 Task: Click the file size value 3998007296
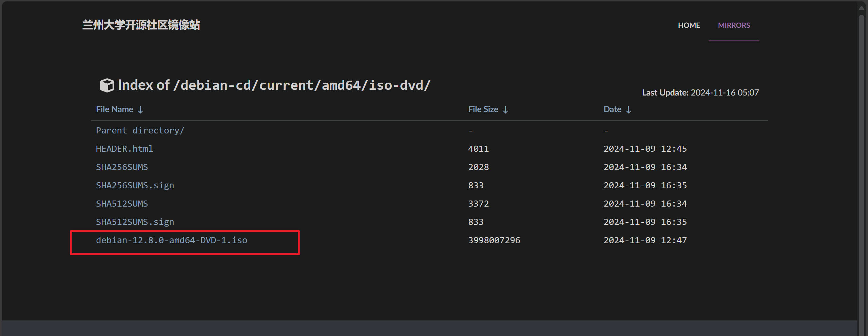[494, 240]
